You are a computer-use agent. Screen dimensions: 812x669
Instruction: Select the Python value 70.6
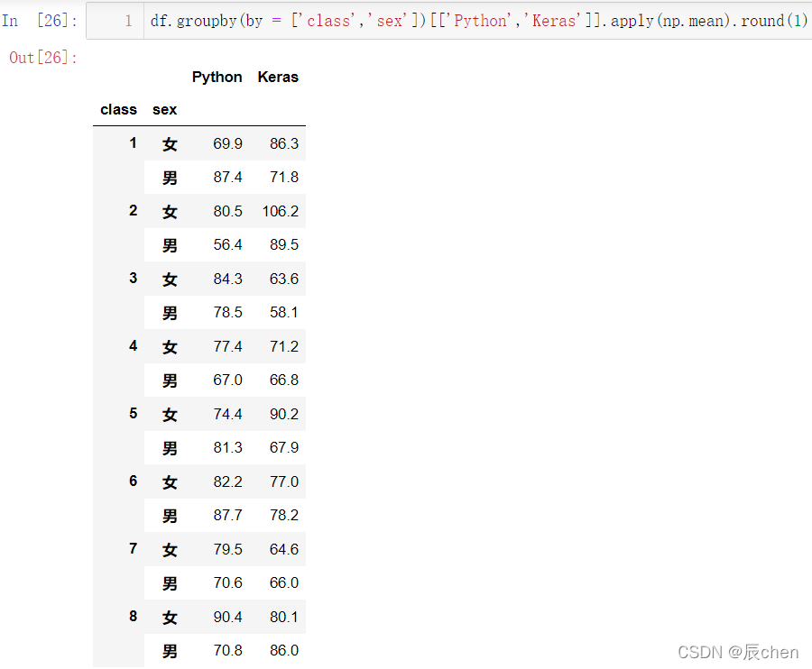pos(228,582)
